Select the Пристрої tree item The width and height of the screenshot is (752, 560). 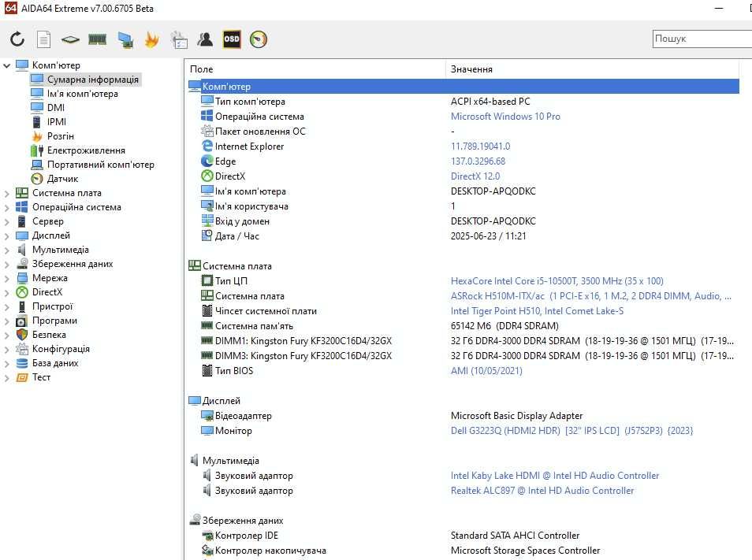tap(52, 306)
